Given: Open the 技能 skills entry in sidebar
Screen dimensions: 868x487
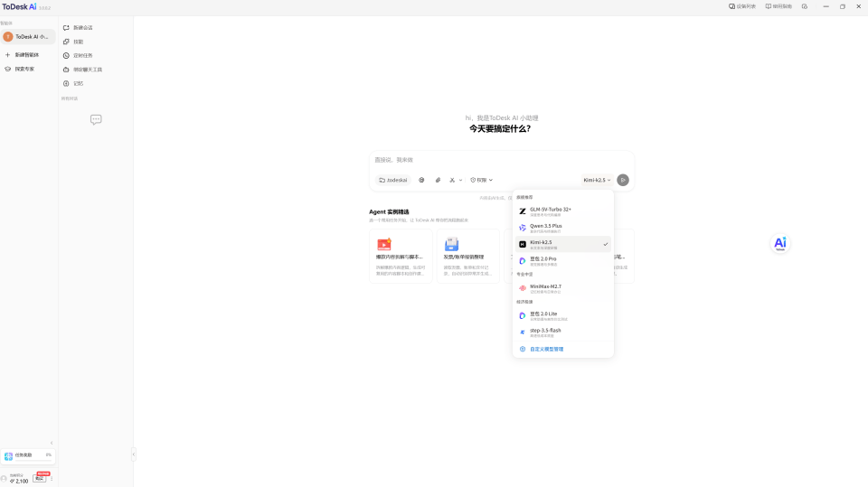Looking at the screenshot, I should coord(73,42).
